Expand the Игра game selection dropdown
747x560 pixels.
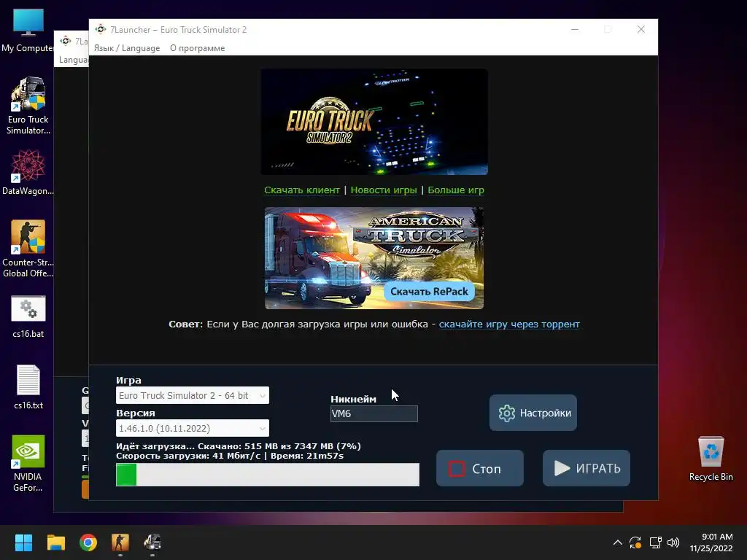click(x=193, y=395)
